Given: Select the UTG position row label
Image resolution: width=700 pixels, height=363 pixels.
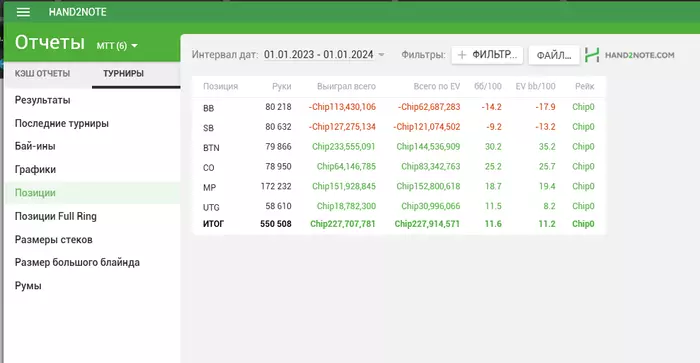Looking at the screenshot, I should [211, 208].
